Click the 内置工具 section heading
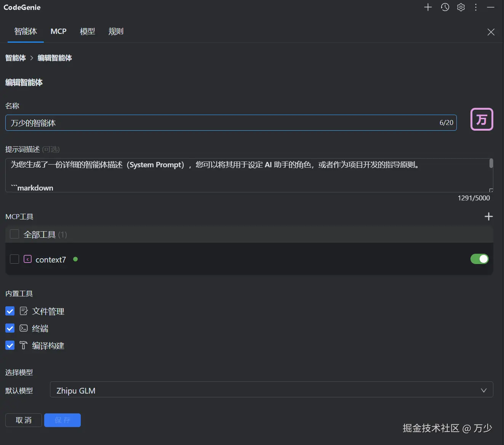 (x=19, y=293)
